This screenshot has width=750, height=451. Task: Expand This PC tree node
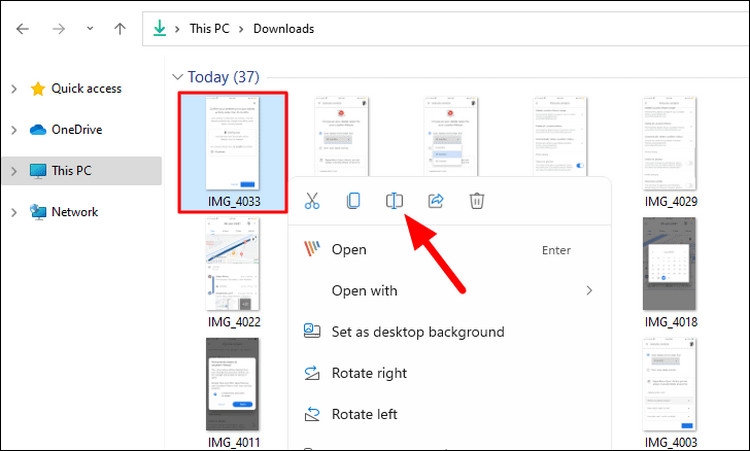(14, 171)
